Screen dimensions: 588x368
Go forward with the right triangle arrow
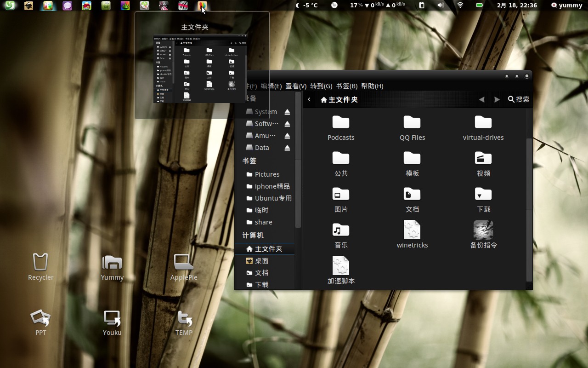click(x=497, y=99)
